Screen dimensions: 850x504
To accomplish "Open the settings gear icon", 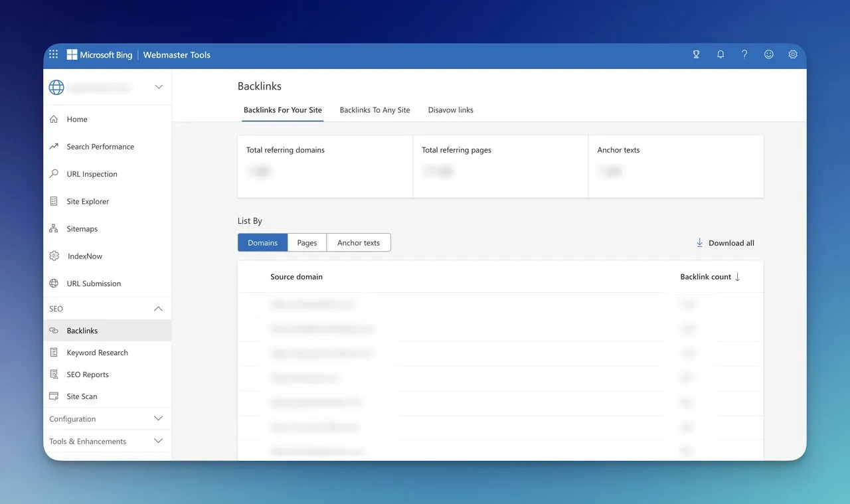I will click(x=793, y=54).
